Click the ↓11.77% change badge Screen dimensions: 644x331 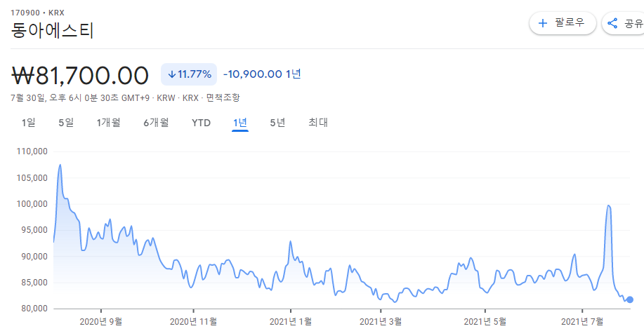pyautogui.click(x=189, y=74)
